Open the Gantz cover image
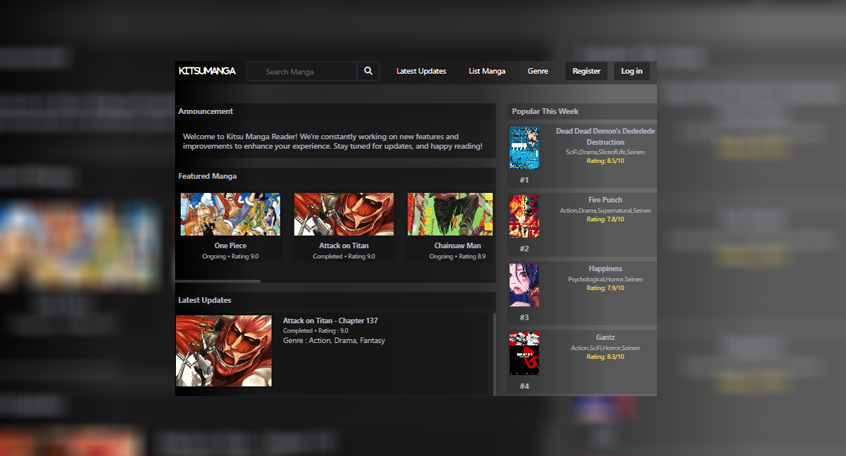 pos(524,353)
